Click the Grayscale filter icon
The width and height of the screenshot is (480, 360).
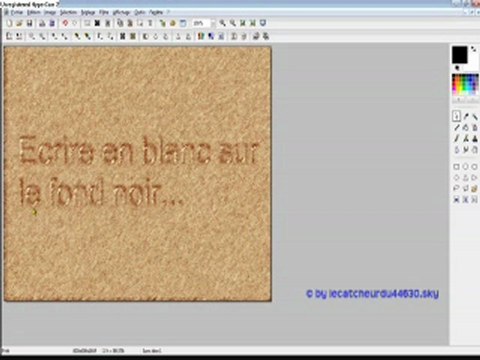point(123,36)
